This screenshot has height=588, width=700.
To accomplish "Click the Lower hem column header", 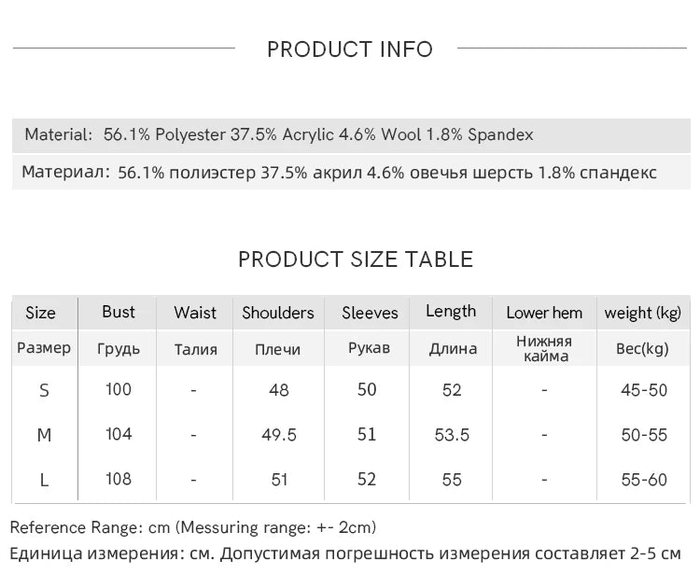I will tap(544, 313).
